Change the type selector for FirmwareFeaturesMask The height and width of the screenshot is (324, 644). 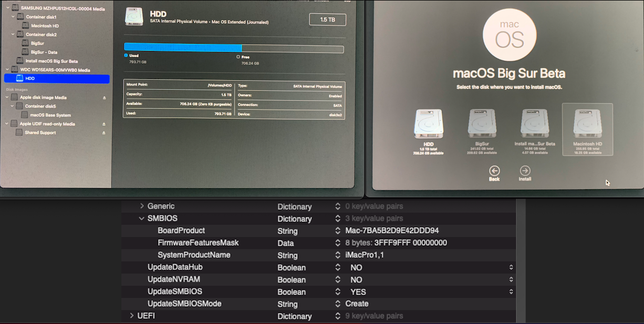[338, 243]
